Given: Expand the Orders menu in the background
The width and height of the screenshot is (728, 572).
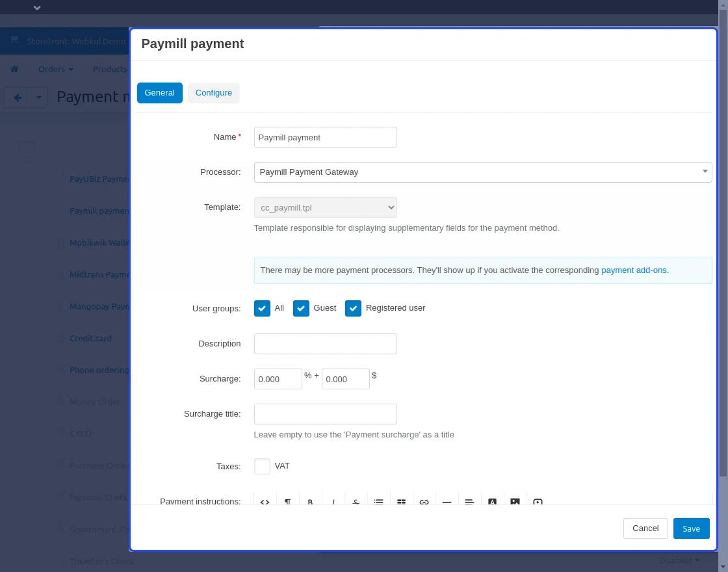Looking at the screenshot, I should 56,69.
